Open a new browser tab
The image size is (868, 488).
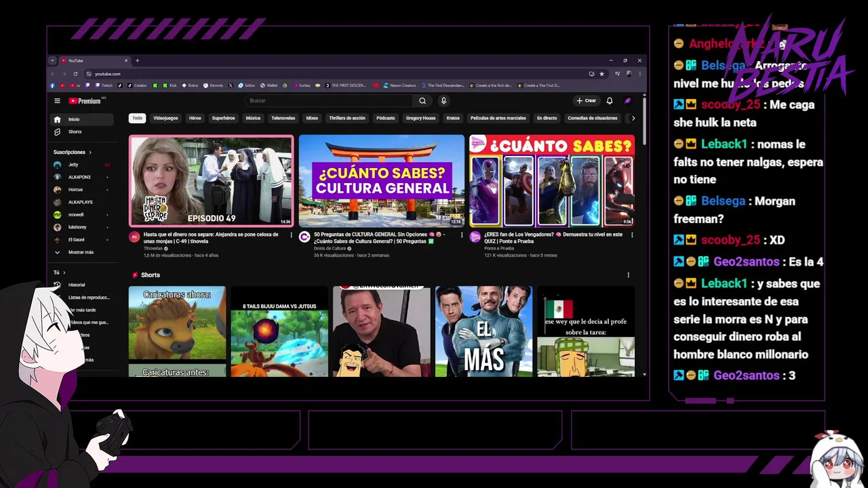coord(137,60)
